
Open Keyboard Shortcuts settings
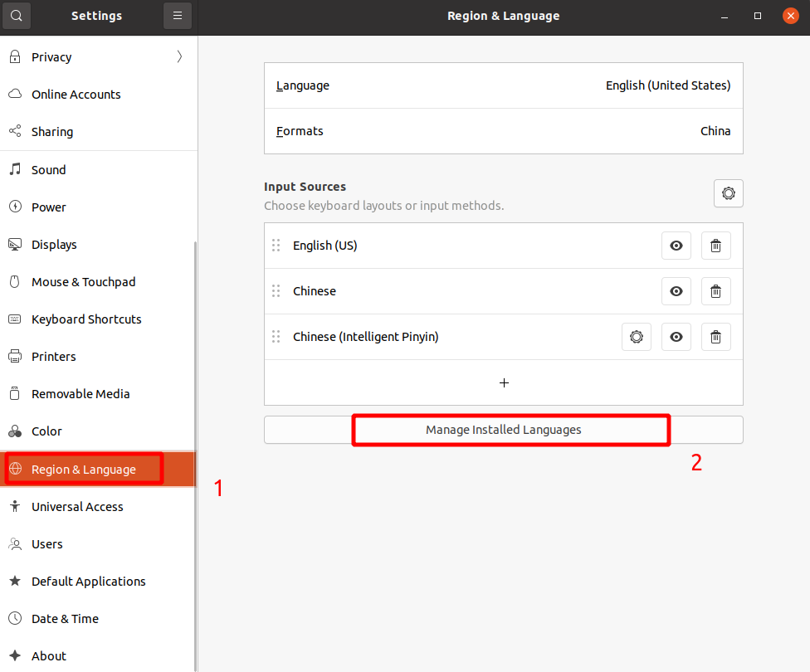[98, 319]
